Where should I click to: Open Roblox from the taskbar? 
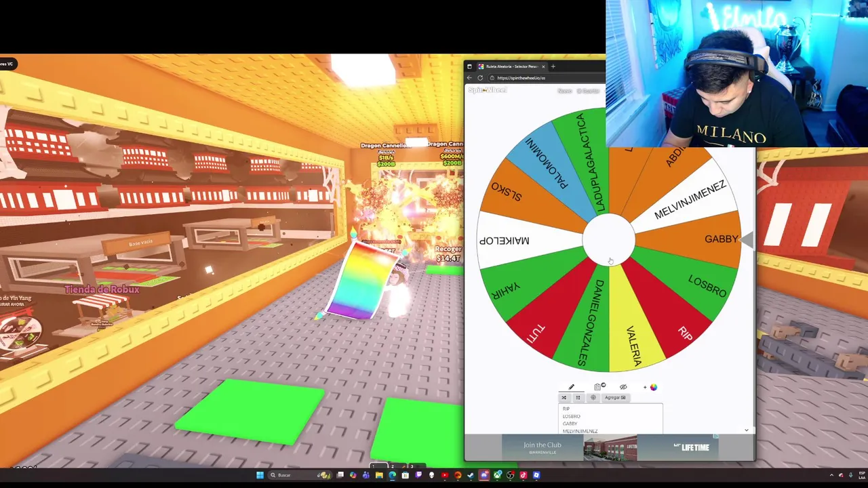[x=536, y=475]
